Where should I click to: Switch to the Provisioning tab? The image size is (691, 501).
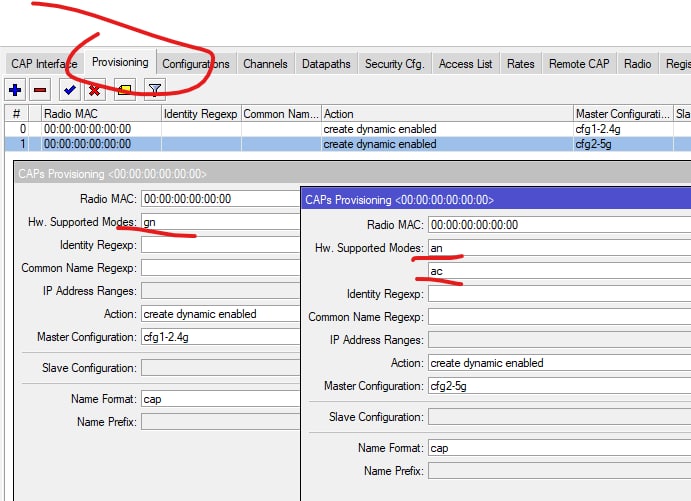click(x=120, y=62)
